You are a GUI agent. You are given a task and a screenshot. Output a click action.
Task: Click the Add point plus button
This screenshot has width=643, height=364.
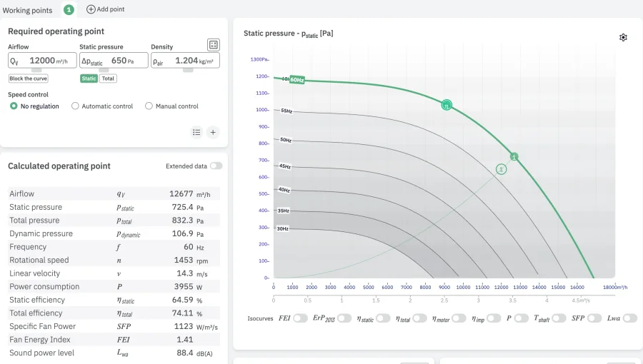point(106,9)
